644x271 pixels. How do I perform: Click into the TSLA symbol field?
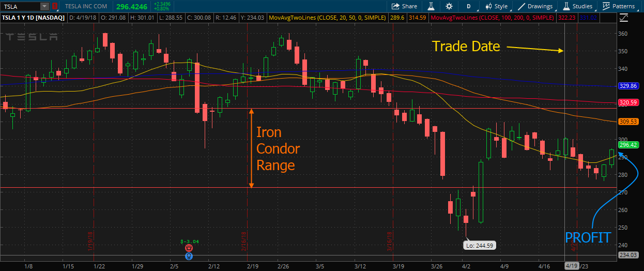[21, 7]
